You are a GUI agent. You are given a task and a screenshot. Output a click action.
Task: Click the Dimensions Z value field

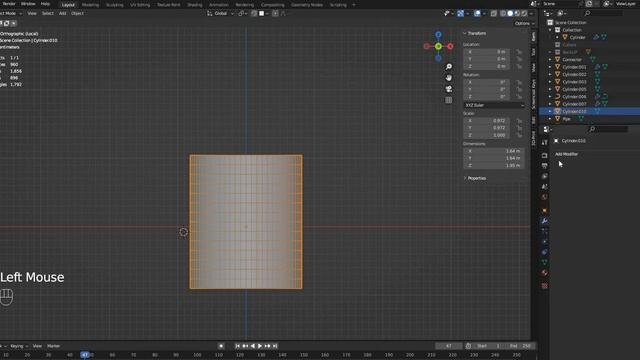(493, 165)
